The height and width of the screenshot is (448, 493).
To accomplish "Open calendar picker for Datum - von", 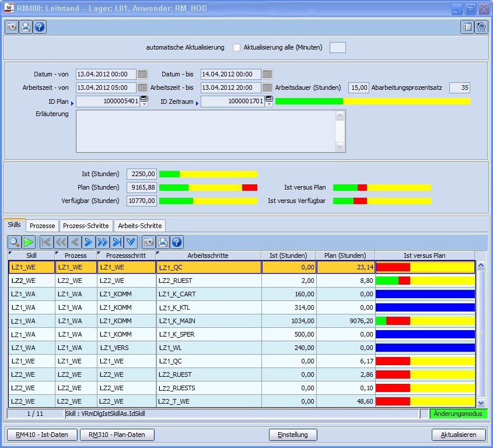I will pyautogui.click(x=142, y=74).
